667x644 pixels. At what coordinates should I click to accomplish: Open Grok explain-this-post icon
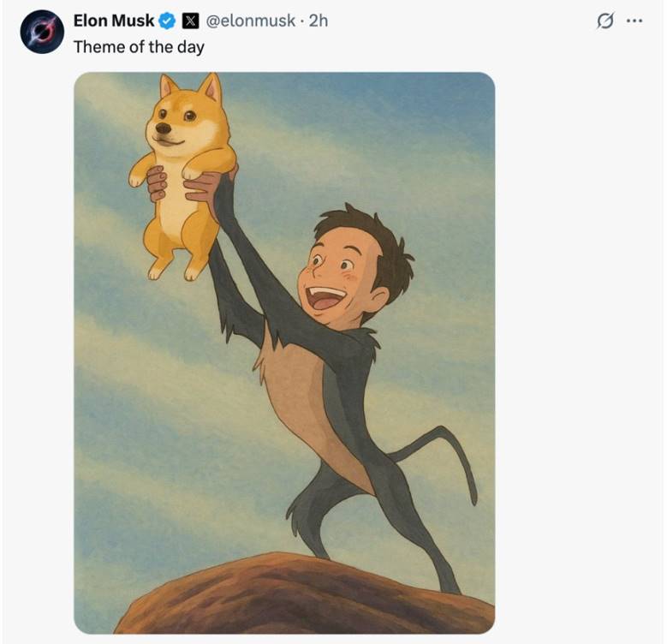[x=604, y=21]
